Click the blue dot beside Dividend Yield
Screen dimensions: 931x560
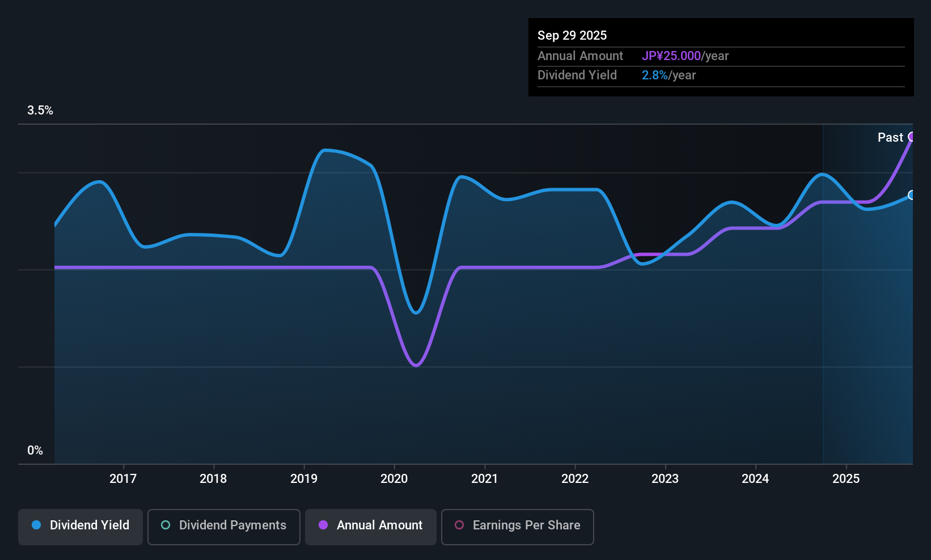pyautogui.click(x=36, y=525)
